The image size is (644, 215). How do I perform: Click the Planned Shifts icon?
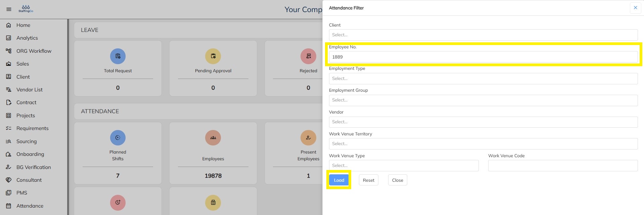[118, 138]
